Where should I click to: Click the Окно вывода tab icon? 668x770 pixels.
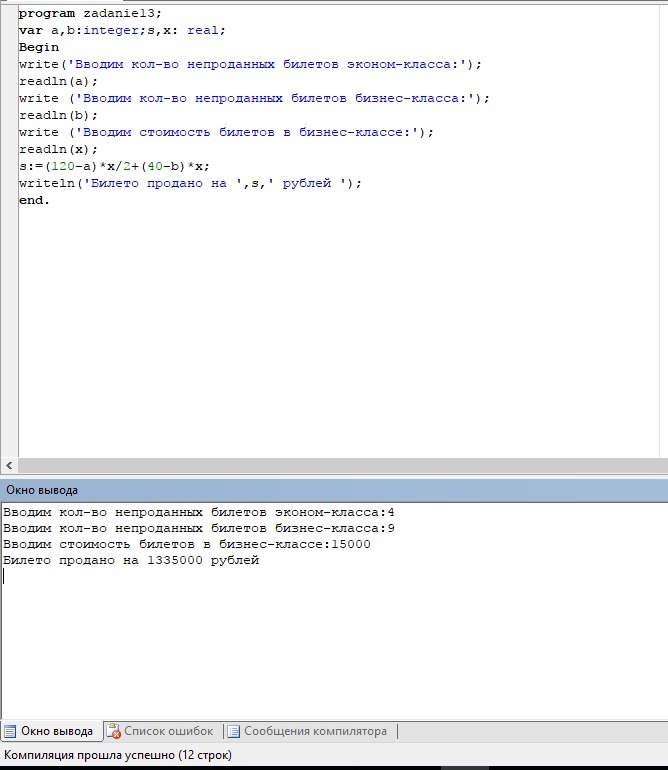pos(10,732)
